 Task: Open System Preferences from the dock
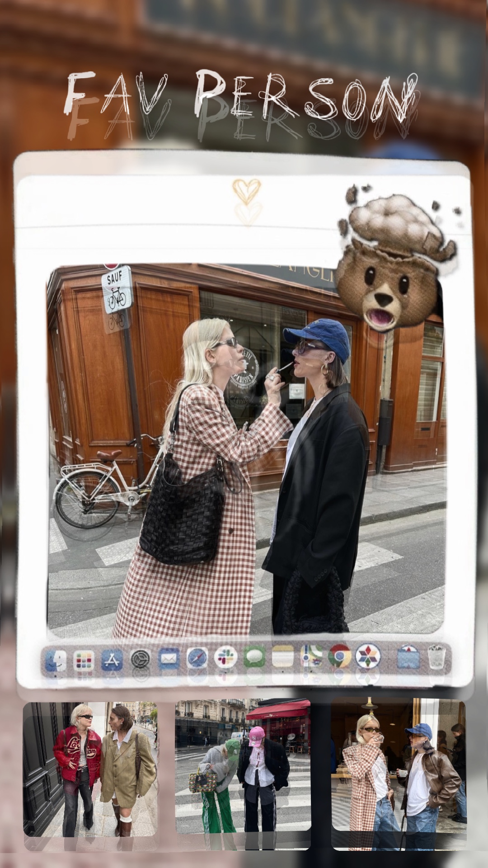click(141, 660)
